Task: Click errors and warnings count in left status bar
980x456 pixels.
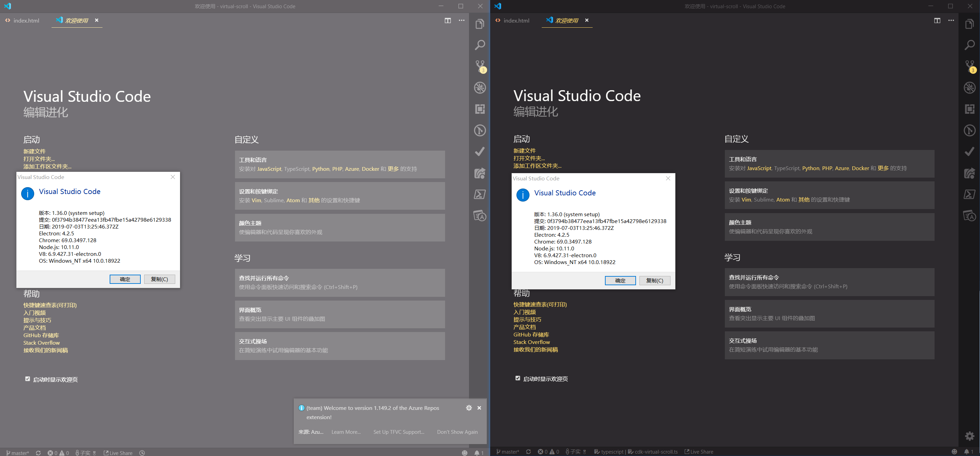Action: click(x=58, y=453)
